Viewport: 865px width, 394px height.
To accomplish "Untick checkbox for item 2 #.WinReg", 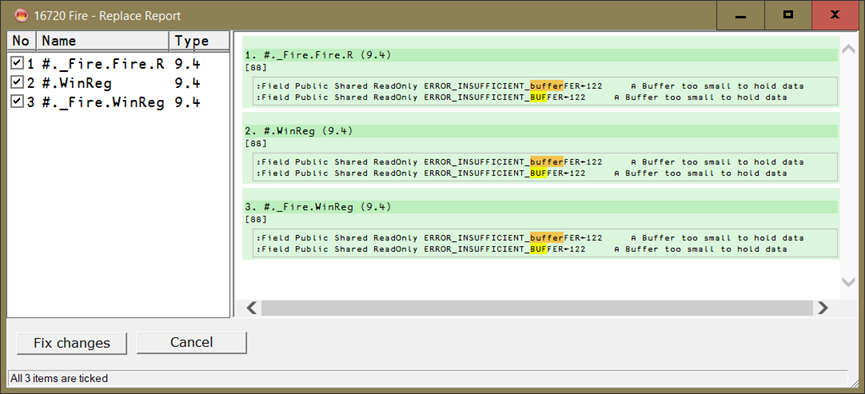I will point(17,83).
